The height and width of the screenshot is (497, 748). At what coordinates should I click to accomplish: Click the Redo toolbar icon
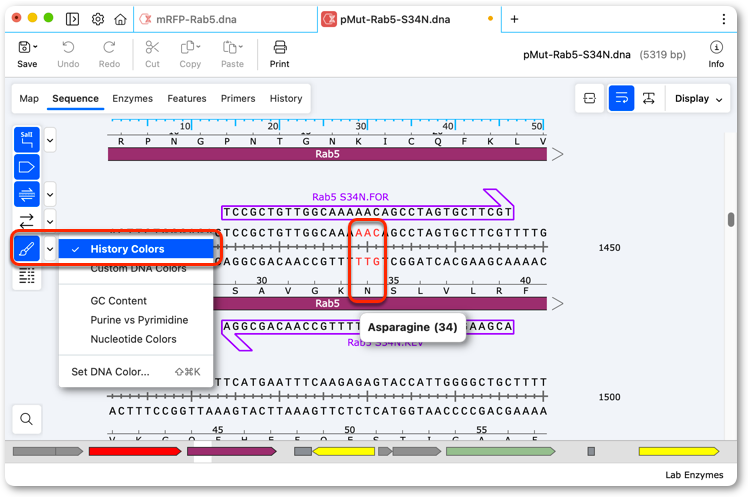pos(109,47)
